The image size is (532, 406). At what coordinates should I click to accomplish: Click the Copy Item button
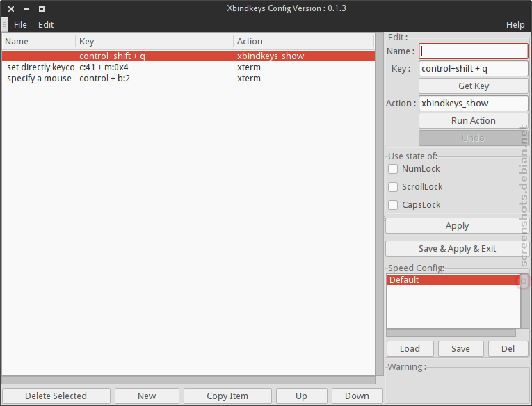pos(227,396)
